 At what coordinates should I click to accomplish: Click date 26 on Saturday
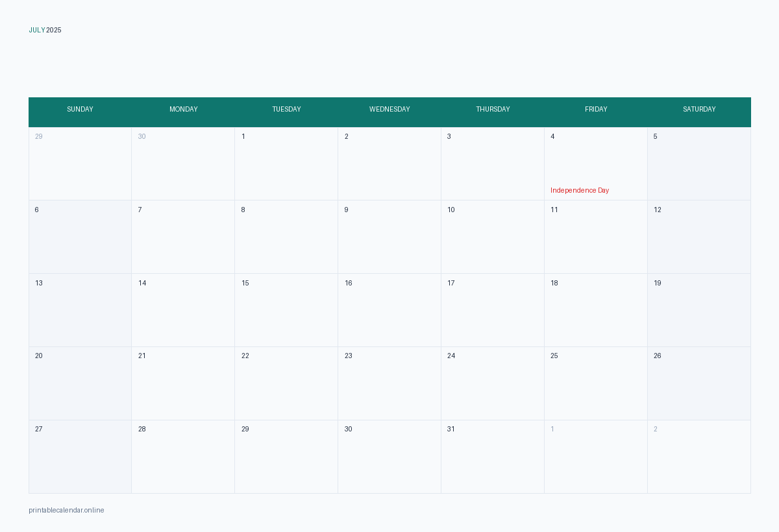tap(658, 356)
